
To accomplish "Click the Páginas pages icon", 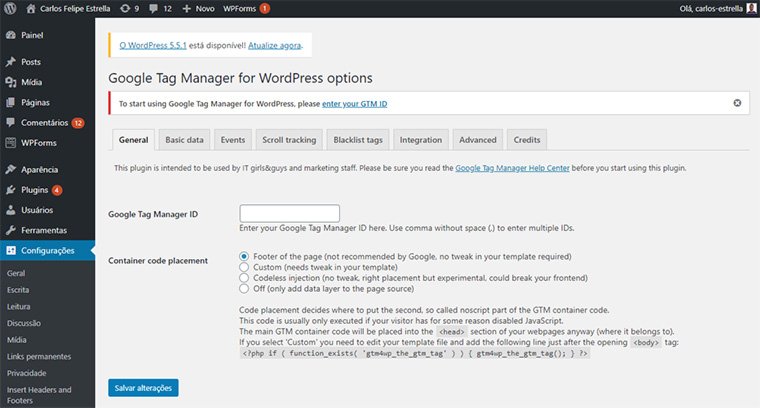I will 11,102.
